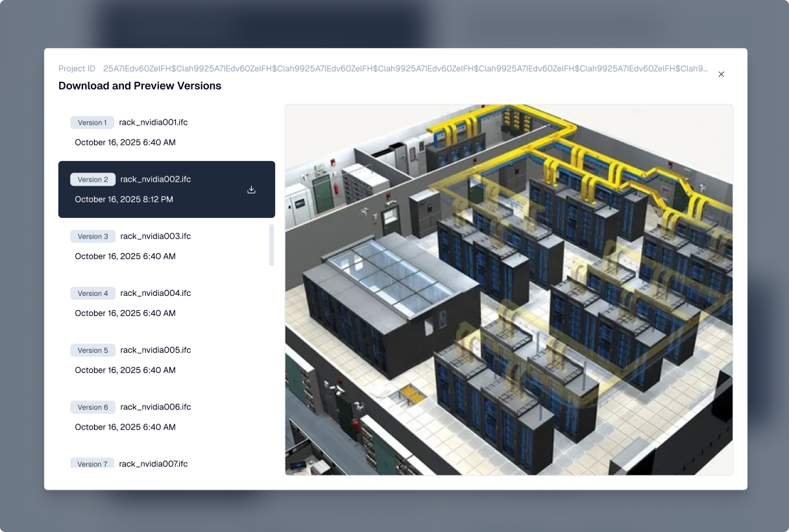
Task: Click the October 16, 2025 8:12 PM timestamp
Action: tap(124, 199)
